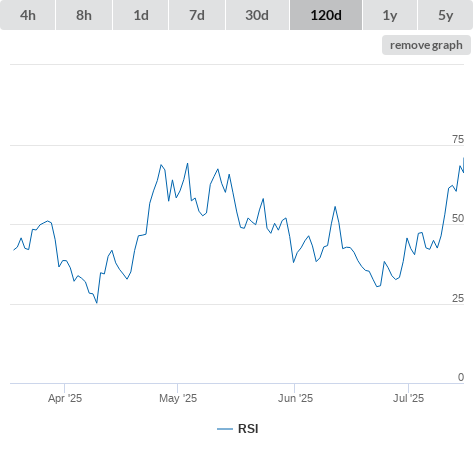Click the active 120d tab
This screenshot has height=455, width=474.
click(326, 15)
